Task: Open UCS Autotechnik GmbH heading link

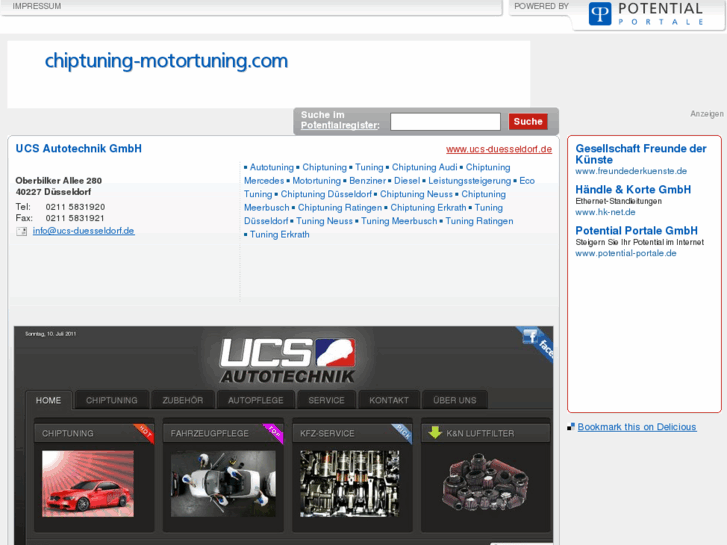Action: [x=79, y=148]
